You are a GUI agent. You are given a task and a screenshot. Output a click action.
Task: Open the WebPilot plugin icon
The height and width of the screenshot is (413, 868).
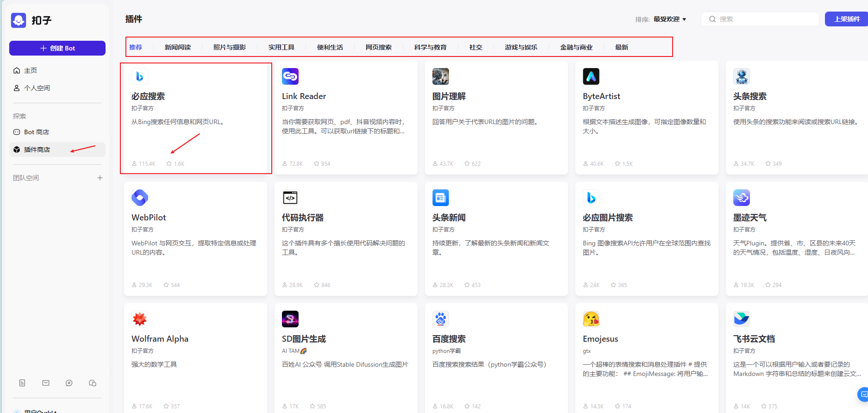tap(140, 198)
